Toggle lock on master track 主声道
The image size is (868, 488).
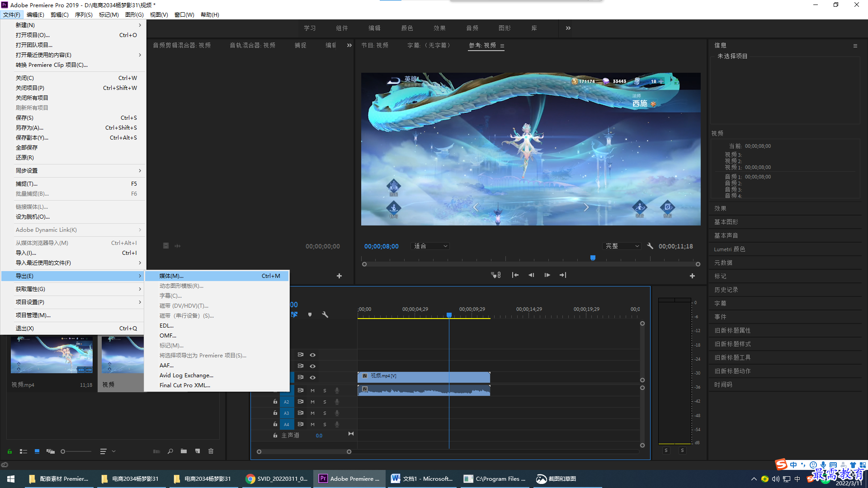pos(275,435)
